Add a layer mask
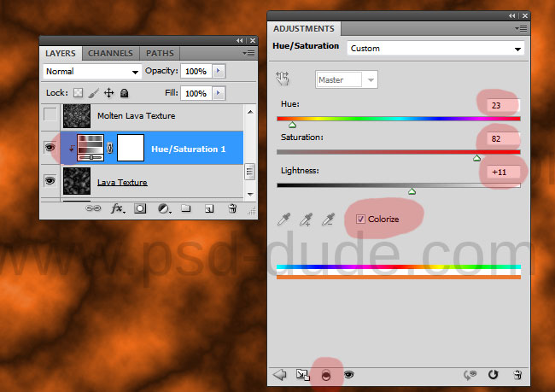Image resolution: width=555 pixels, height=392 pixels. [x=140, y=208]
